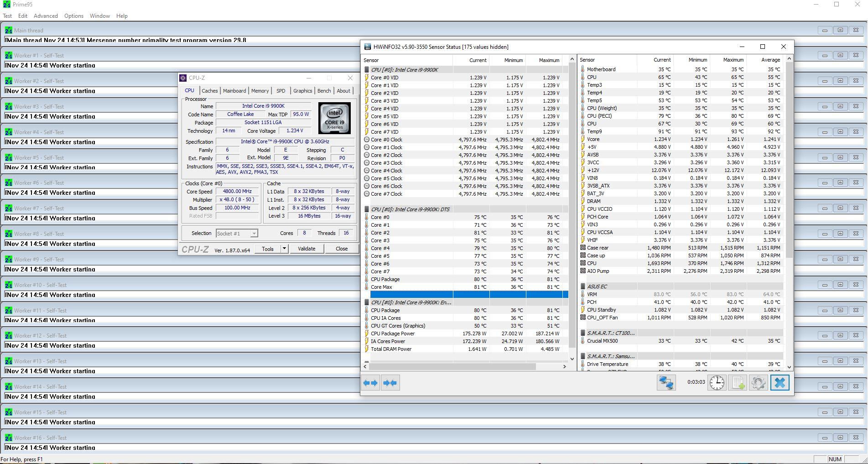The image size is (868, 464).
Task: Switch to the Memory tab in CPU-Z
Action: click(x=260, y=91)
